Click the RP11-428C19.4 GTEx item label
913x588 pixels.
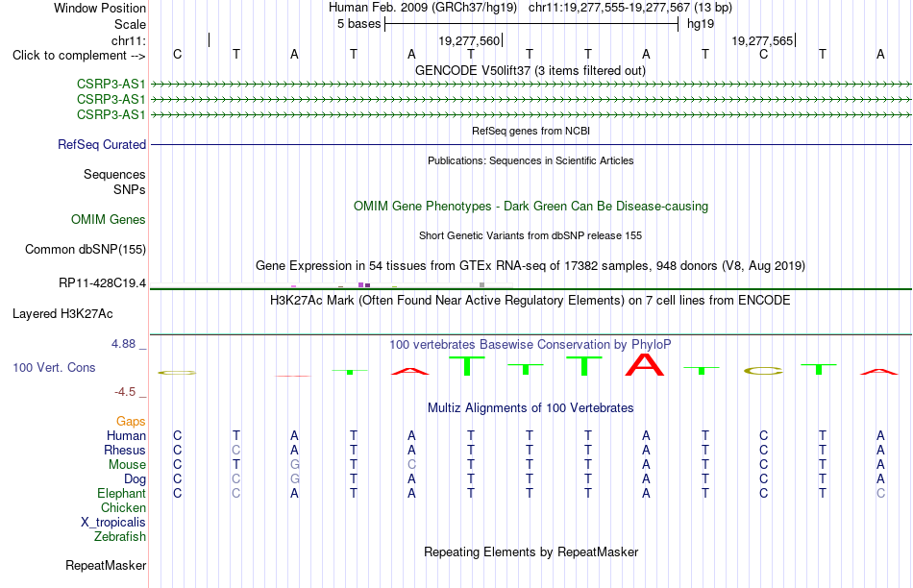[x=103, y=282]
